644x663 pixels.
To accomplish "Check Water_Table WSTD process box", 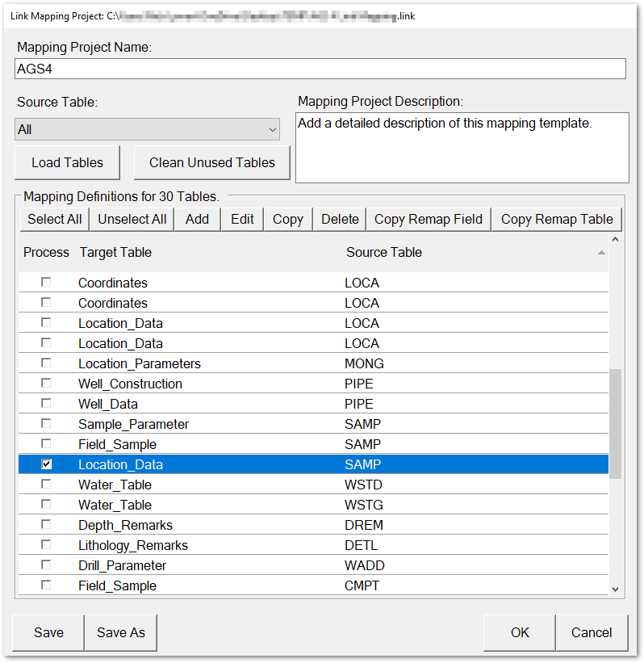I will [x=46, y=485].
